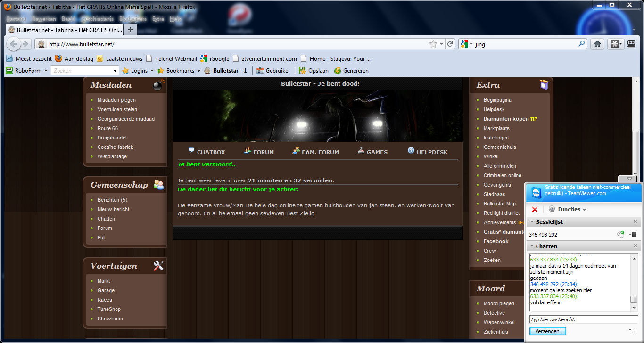644x343 pixels.
Task: Open the CHATBOX tab on the game page
Action: (206, 152)
